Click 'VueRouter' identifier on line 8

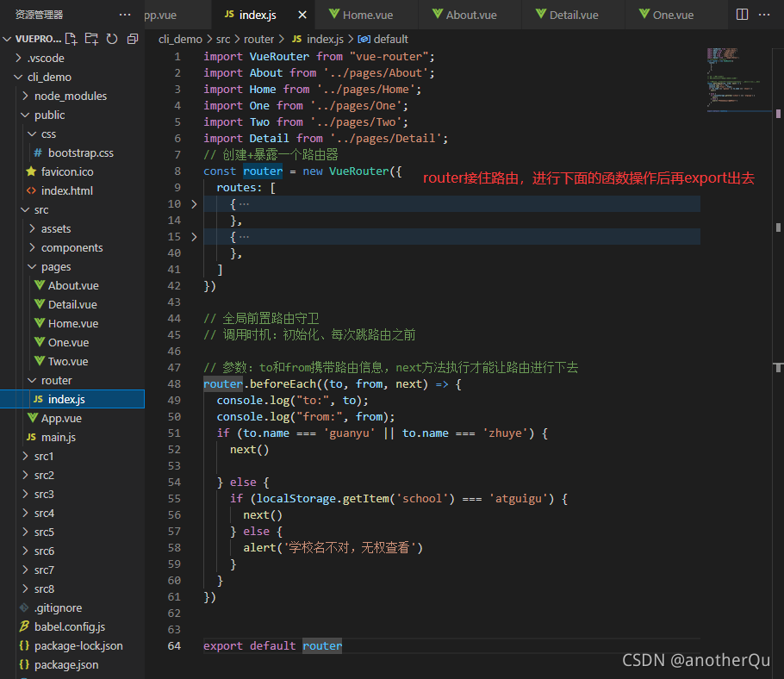(x=359, y=171)
